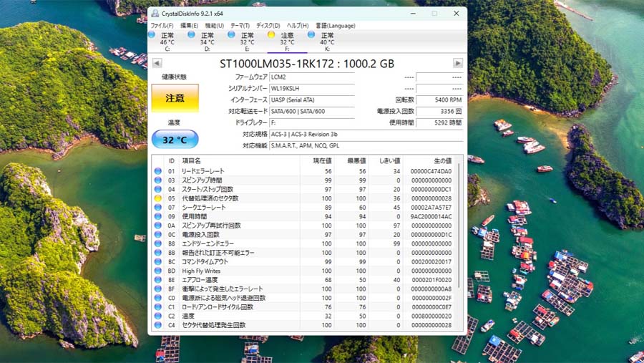Click status icon for BD High Fly Writes
644x363 pixels.
pyautogui.click(x=157, y=271)
